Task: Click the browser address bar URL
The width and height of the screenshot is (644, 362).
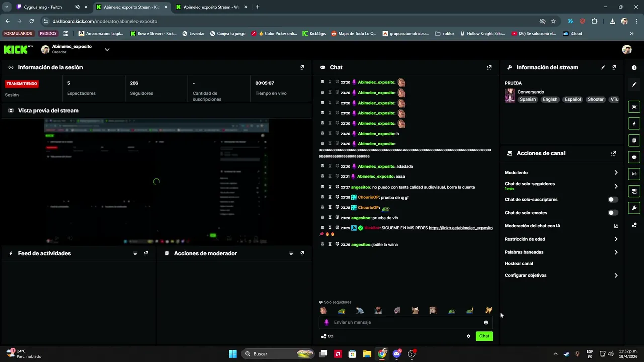Action: pos(105,21)
